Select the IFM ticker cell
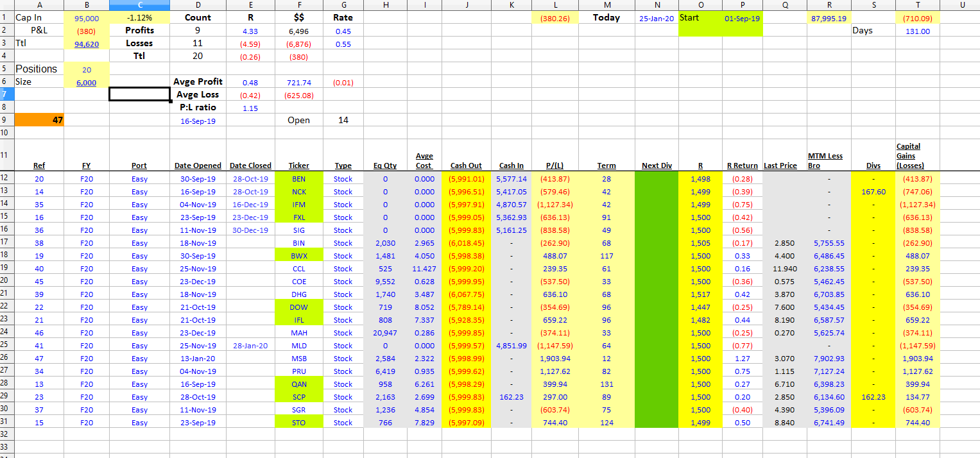This screenshot has height=458, width=980. 299,205
